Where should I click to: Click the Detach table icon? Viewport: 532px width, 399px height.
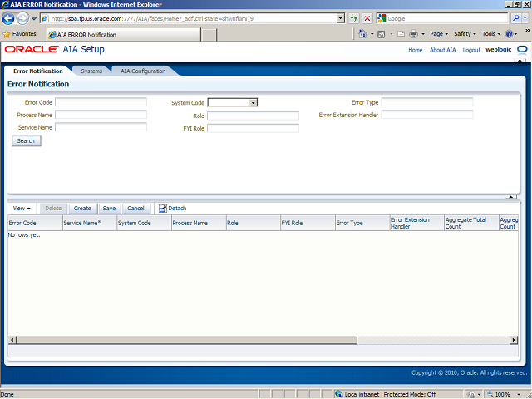tap(163, 209)
